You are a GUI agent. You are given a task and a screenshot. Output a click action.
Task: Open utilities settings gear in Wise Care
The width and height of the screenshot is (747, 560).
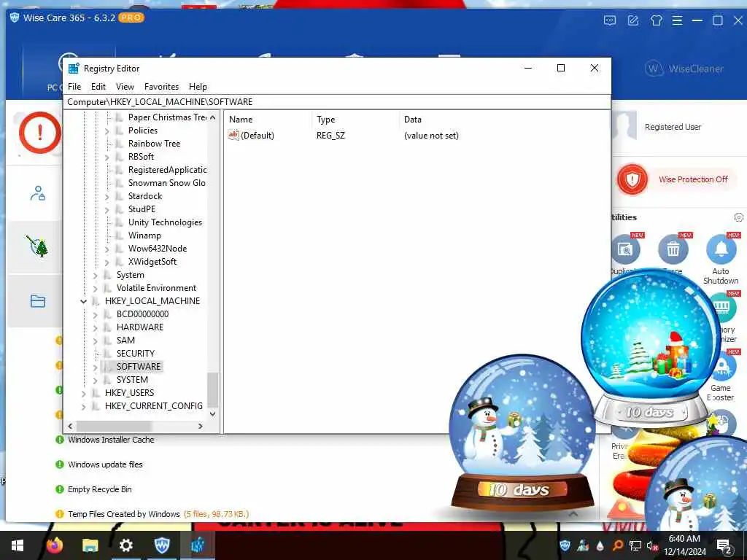[x=738, y=217]
